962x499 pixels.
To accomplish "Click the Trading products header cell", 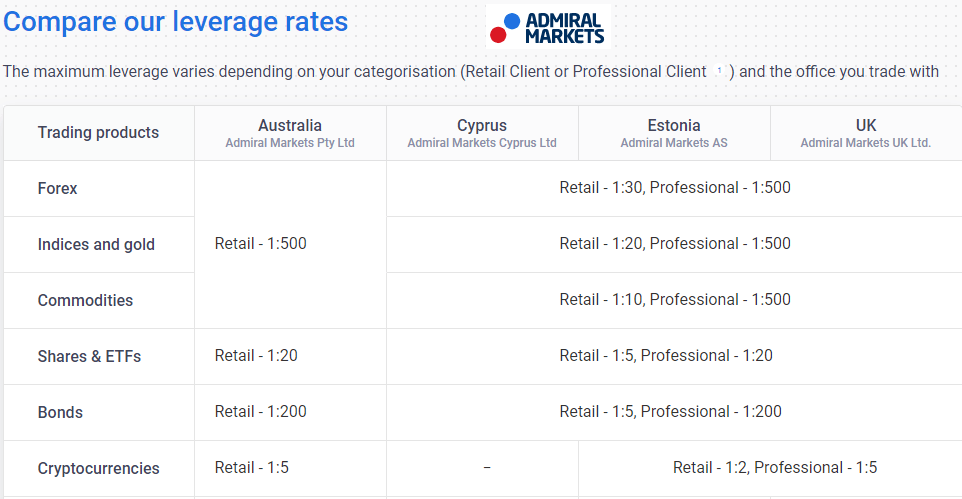I will tap(99, 133).
